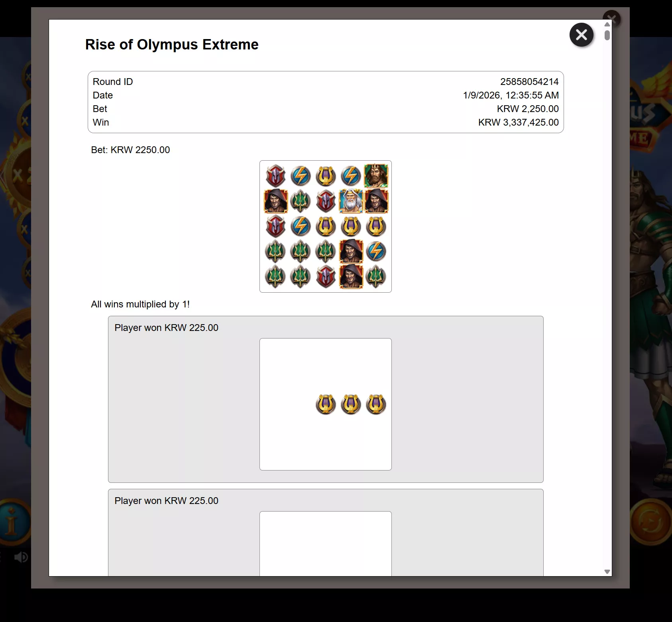Click the scrollbar down arrow

607,572
